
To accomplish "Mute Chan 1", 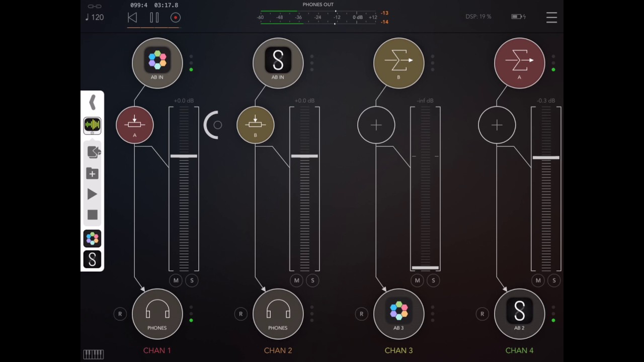I will coord(176,281).
